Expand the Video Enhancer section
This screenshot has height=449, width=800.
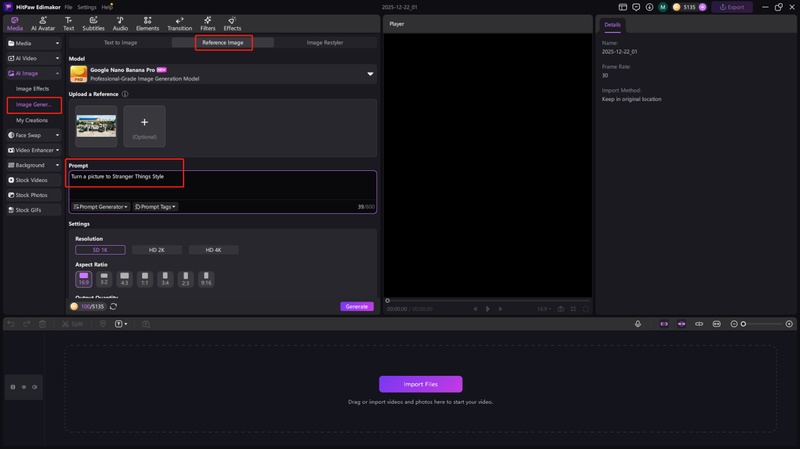click(x=34, y=150)
